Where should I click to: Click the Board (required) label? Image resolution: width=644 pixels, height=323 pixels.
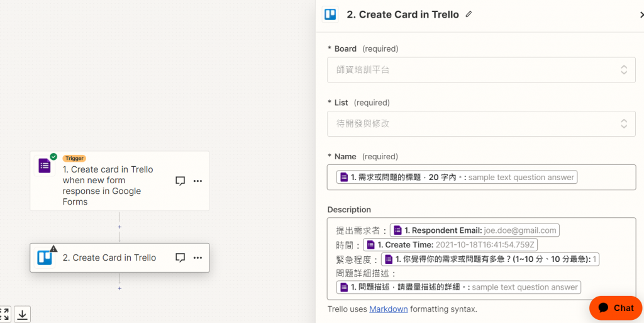tap(363, 48)
